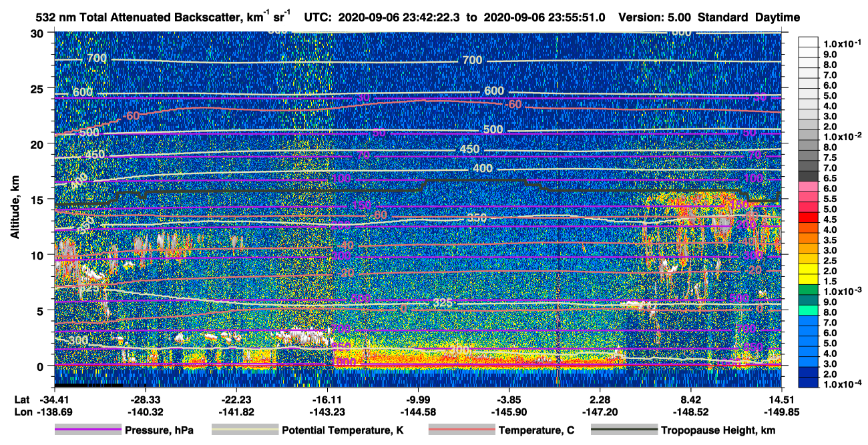
Task: Click the 400 potential temperature contour label mid-plot
Action: coord(482,168)
